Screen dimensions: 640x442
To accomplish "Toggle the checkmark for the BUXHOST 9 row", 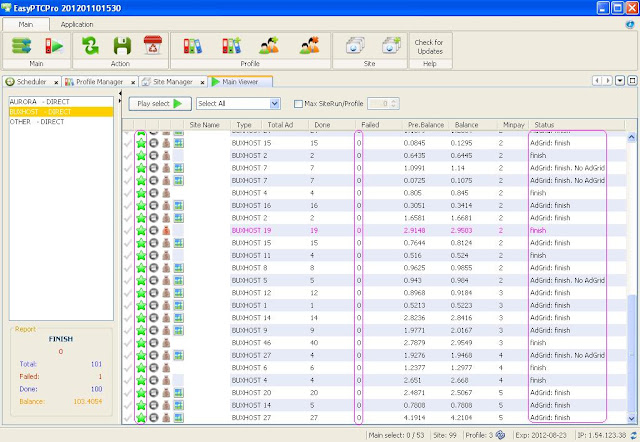I will pyautogui.click(x=128, y=330).
